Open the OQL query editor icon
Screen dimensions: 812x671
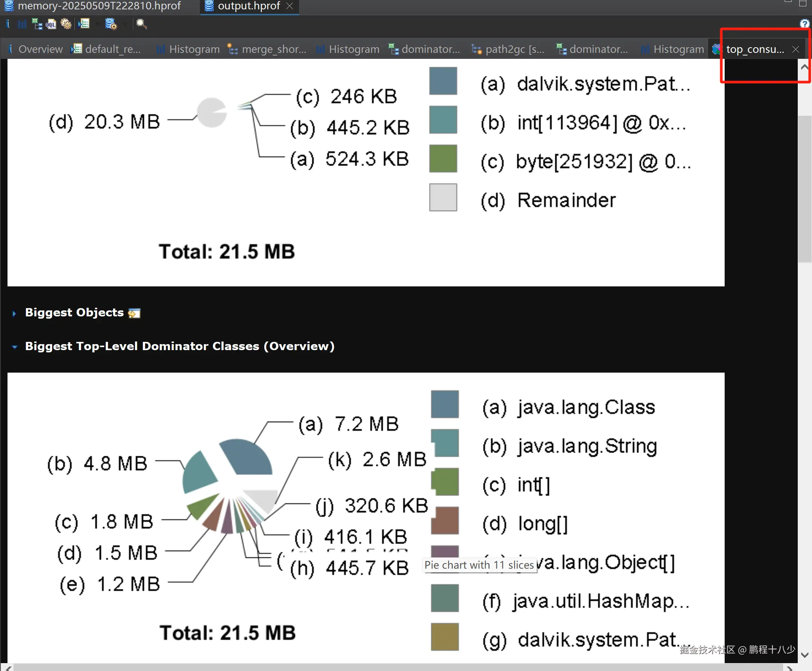click(51, 24)
